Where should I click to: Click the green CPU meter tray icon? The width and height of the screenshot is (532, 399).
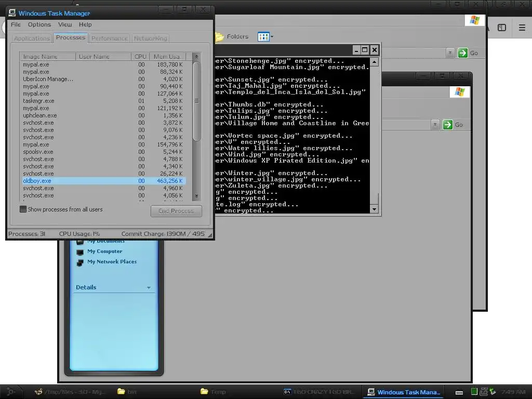point(474,392)
